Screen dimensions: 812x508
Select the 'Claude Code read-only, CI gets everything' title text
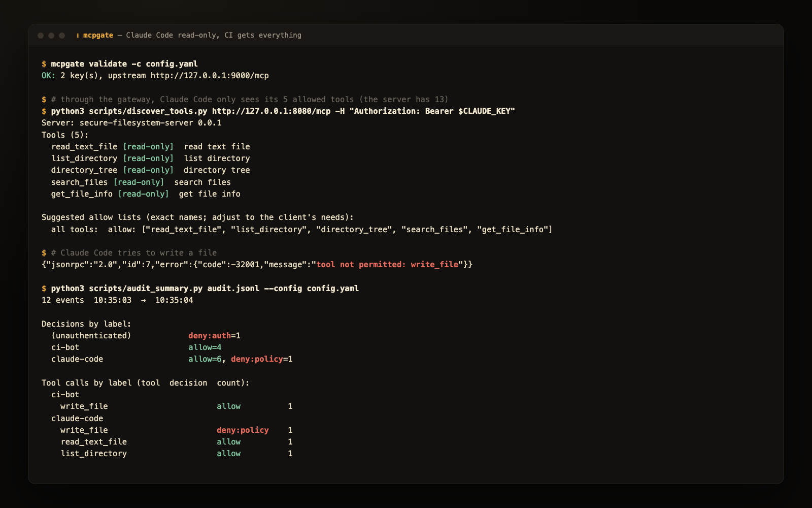(214, 35)
